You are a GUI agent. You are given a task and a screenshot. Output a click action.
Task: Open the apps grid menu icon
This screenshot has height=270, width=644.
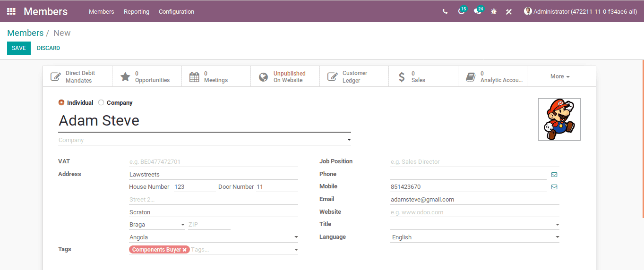click(x=11, y=11)
